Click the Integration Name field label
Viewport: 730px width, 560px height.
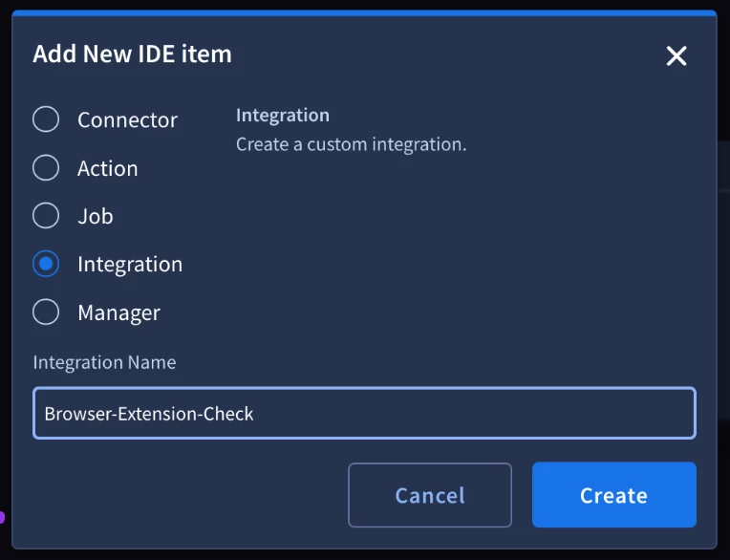click(x=105, y=362)
